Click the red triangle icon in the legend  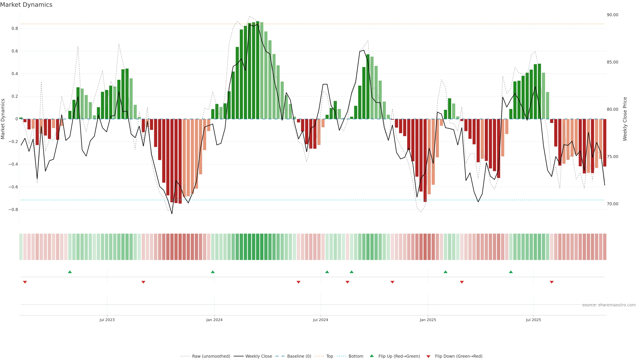pyautogui.click(x=428, y=356)
